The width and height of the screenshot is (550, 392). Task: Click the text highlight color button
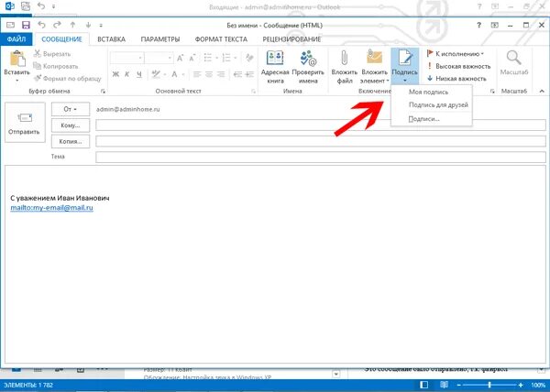[156, 74]
